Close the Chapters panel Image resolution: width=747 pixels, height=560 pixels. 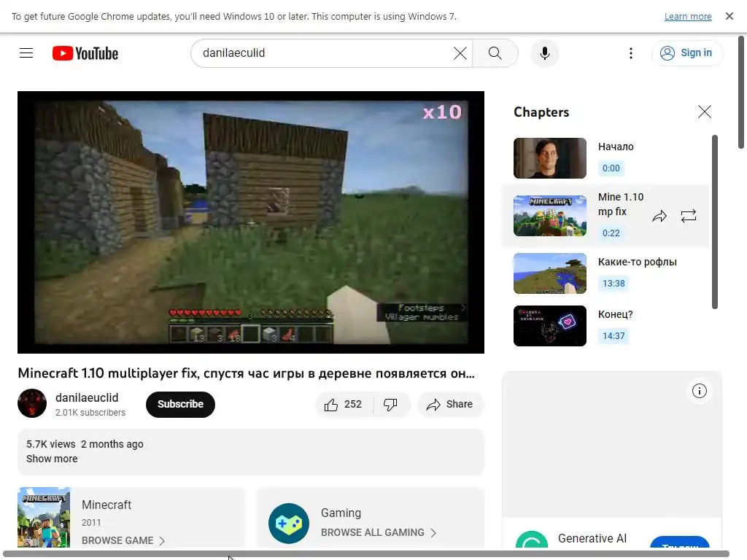tap(705, 112)
